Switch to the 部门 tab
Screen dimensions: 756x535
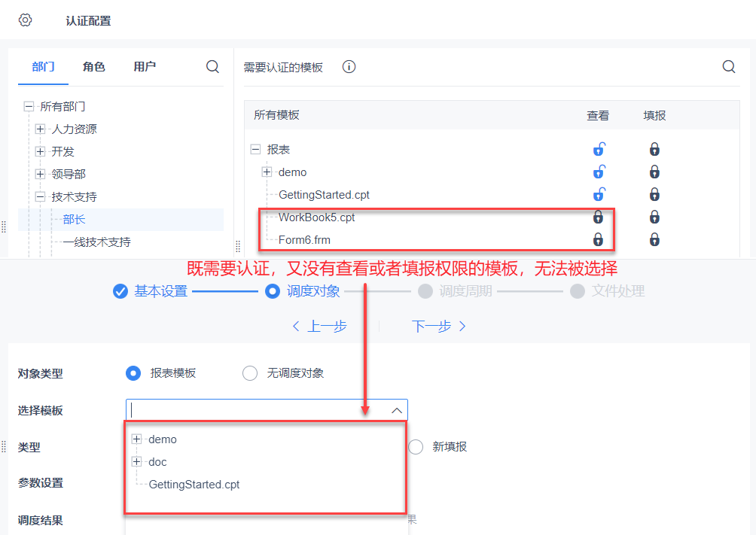44,66
